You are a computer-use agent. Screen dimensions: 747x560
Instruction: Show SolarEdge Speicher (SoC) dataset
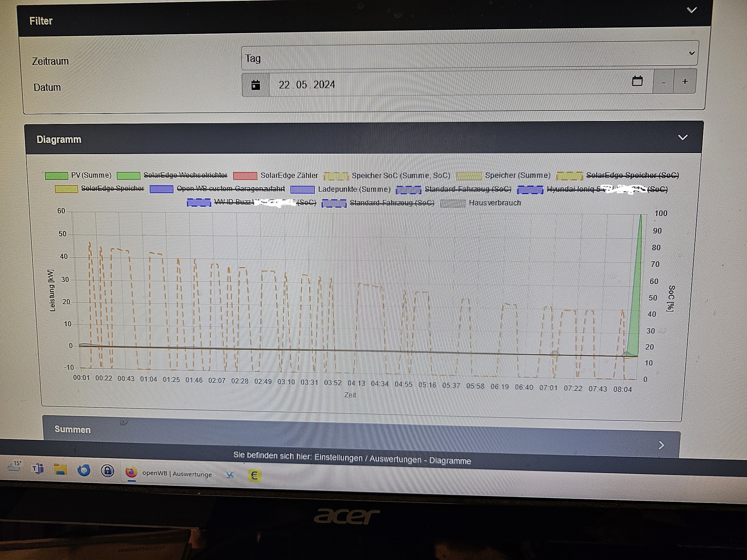point(617,175)
